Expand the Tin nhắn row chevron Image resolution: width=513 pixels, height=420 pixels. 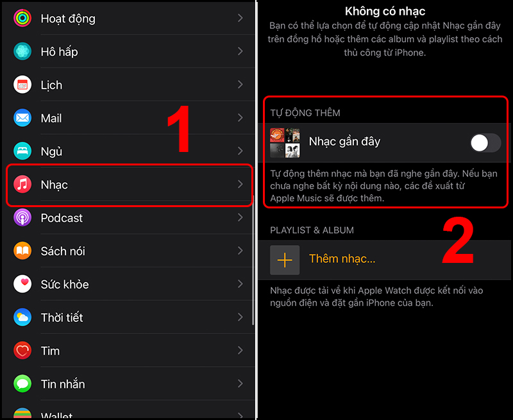240,383
